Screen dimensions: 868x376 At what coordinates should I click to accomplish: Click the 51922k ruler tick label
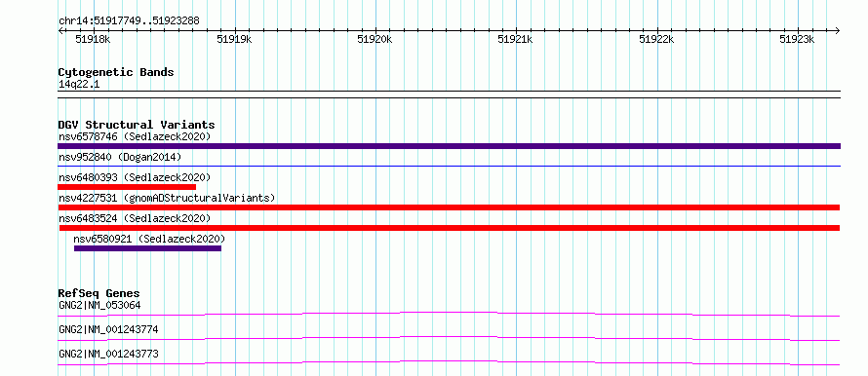tap(656, 39)
